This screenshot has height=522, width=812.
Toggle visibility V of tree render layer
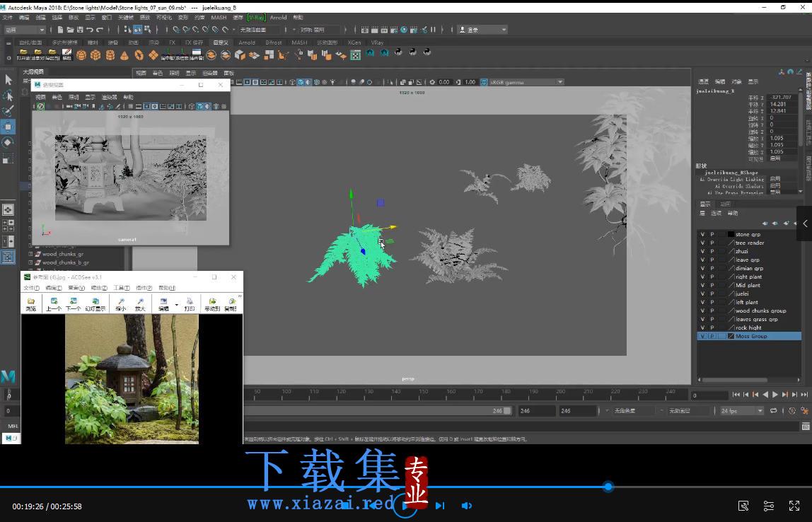[703, 243]
